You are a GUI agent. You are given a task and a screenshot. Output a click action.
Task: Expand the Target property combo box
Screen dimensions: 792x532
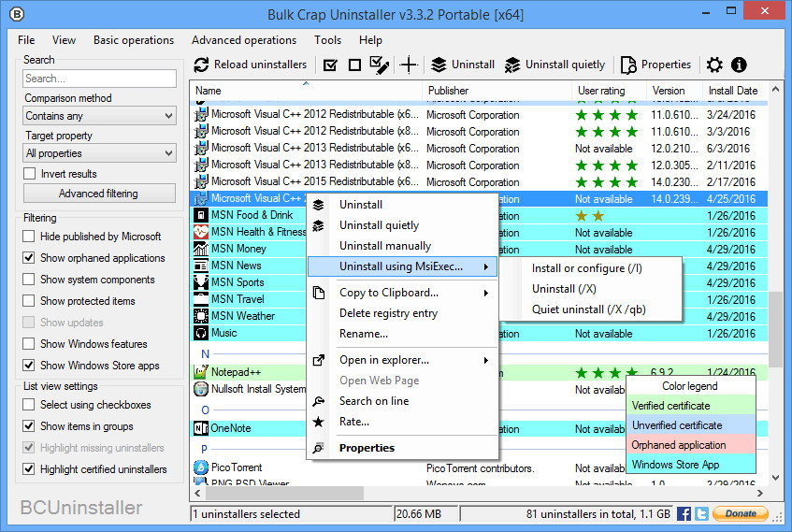coord(99,153)
